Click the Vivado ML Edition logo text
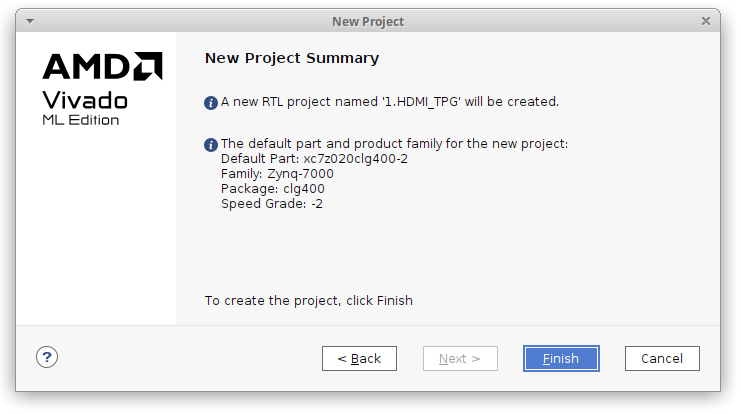741x414 pixels. coord(85,108)
